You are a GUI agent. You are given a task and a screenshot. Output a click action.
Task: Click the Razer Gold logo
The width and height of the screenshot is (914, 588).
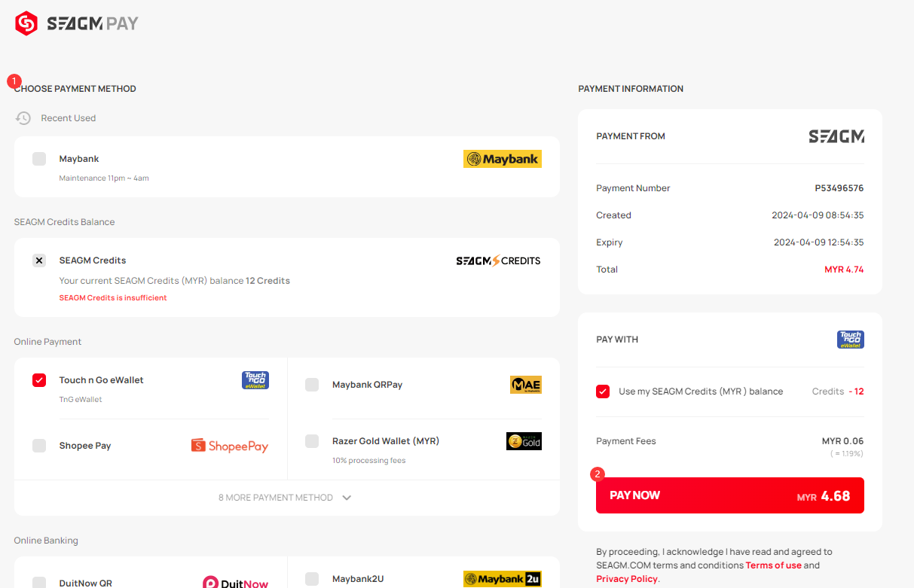coord(524,441)
